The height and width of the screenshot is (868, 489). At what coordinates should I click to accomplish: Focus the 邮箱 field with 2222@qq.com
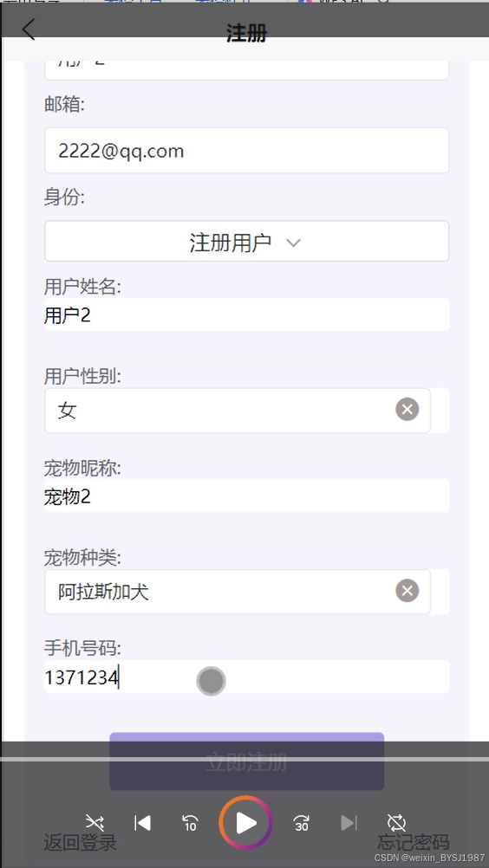point(246,151)
